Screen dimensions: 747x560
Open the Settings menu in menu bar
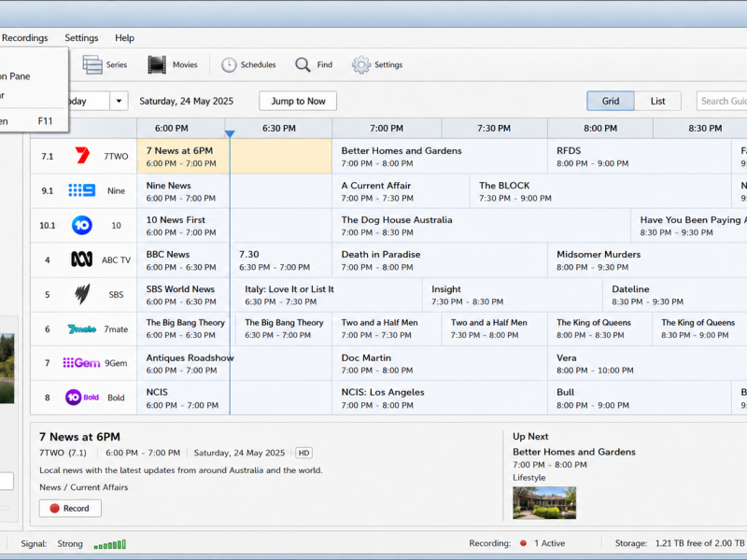(81, 37)
